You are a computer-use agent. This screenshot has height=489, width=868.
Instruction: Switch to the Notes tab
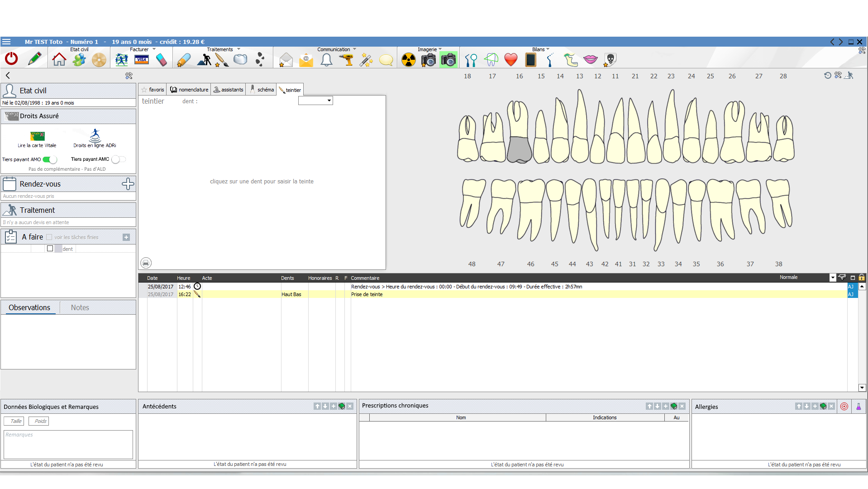tap(80, 307)
